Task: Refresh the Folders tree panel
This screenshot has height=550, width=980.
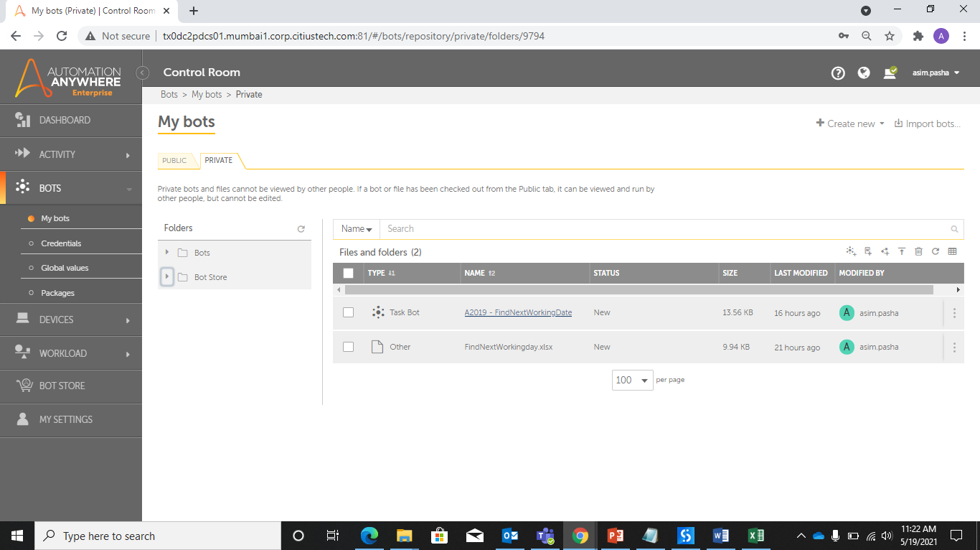Action: [301, 229]
